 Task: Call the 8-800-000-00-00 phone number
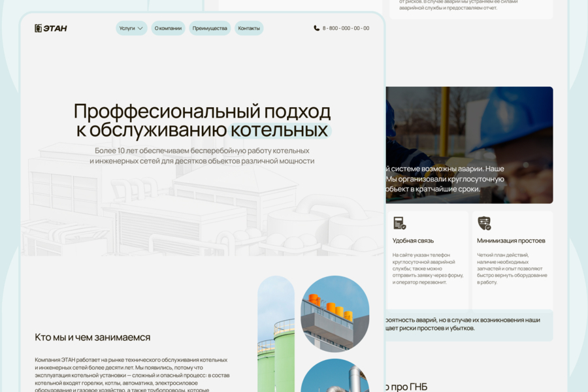(346, 28)
